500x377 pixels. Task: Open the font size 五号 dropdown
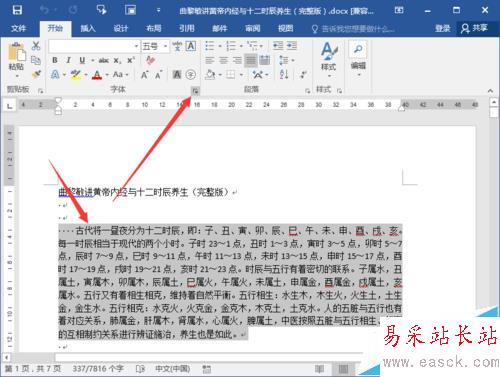165,46
